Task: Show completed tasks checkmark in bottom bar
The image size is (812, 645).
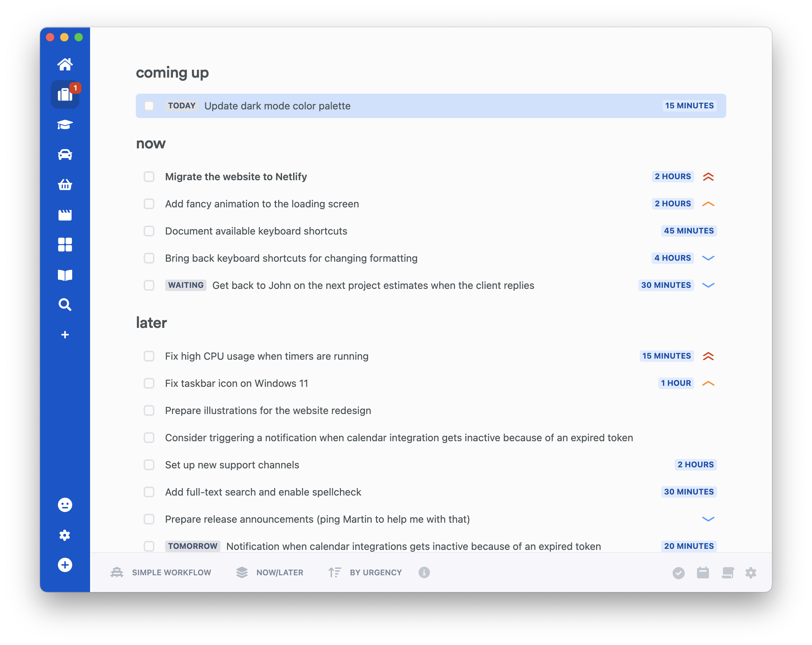Action: [678, 573]
